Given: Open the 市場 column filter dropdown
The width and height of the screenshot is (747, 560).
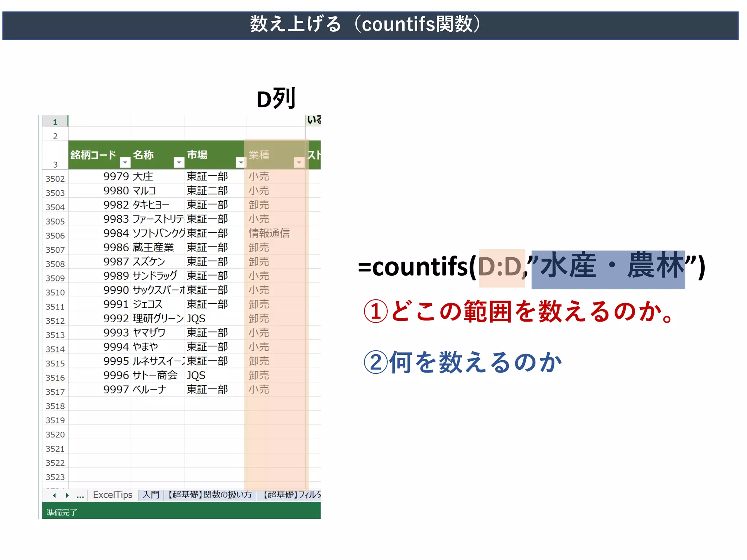Looking at the screenshot, I should click(241, 162).
